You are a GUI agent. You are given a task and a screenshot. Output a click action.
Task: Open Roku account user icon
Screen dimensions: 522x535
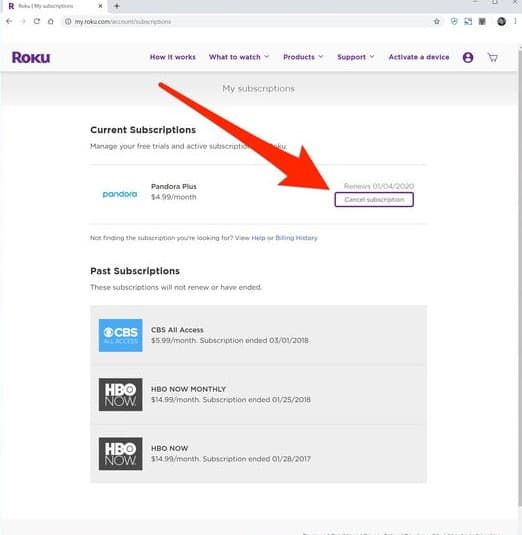468,57
